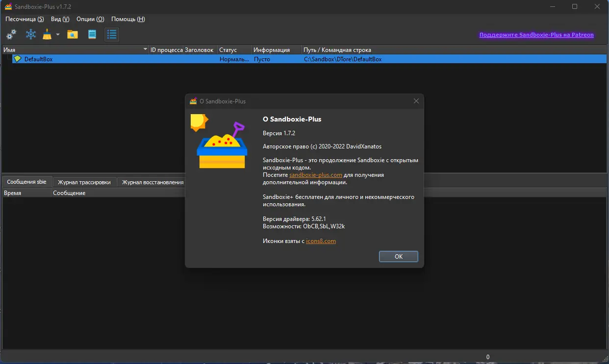The height and width of the screenshot is (364, 609).
Task: Expand the Имя column header dropdown arrow
Action: point(145,49)
